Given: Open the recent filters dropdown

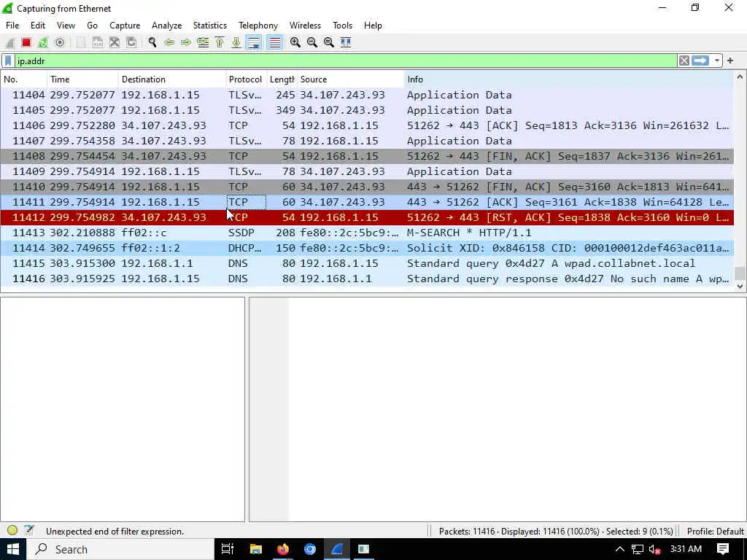Looking at the screenshot, I should 716,61.
